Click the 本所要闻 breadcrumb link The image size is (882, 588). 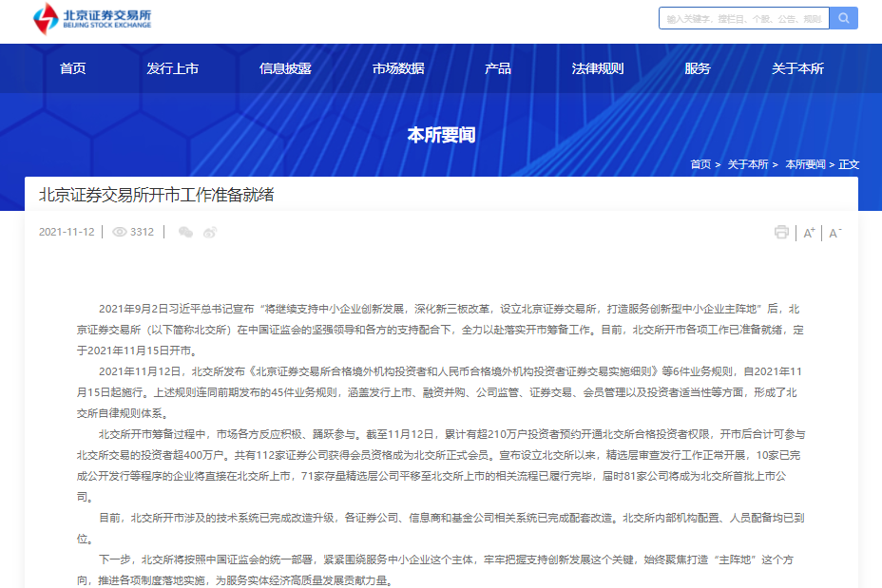pyautogui.click(x=806, y=163)
